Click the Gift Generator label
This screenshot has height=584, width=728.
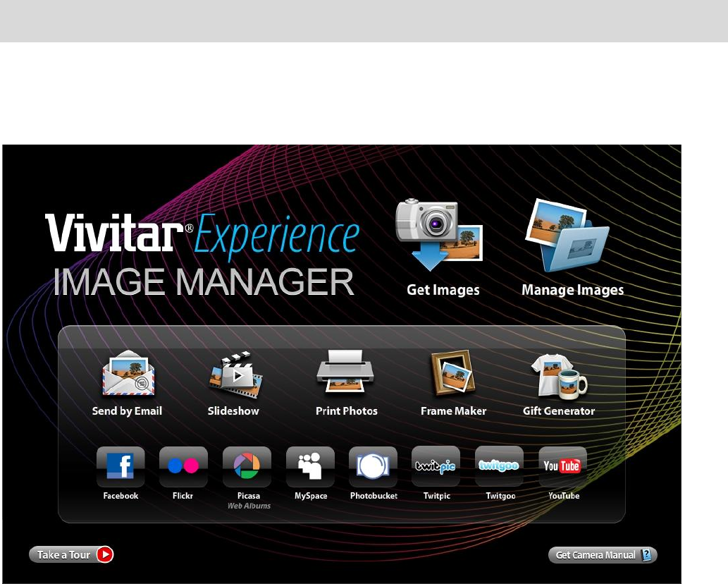[559, 411]
